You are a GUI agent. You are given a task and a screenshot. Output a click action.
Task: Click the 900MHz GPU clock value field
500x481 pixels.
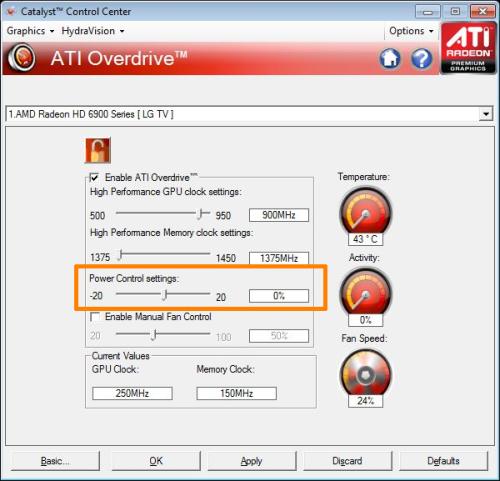pos(279,215)
